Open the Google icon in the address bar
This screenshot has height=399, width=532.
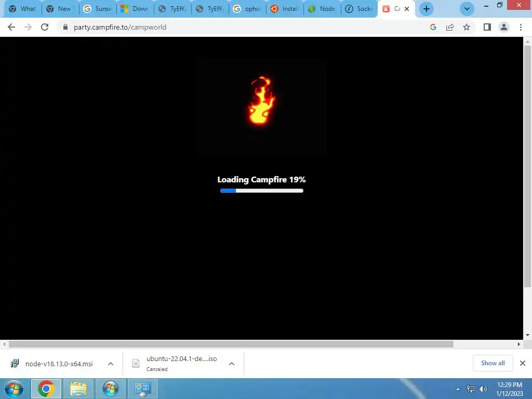click(x=433, y=27)
